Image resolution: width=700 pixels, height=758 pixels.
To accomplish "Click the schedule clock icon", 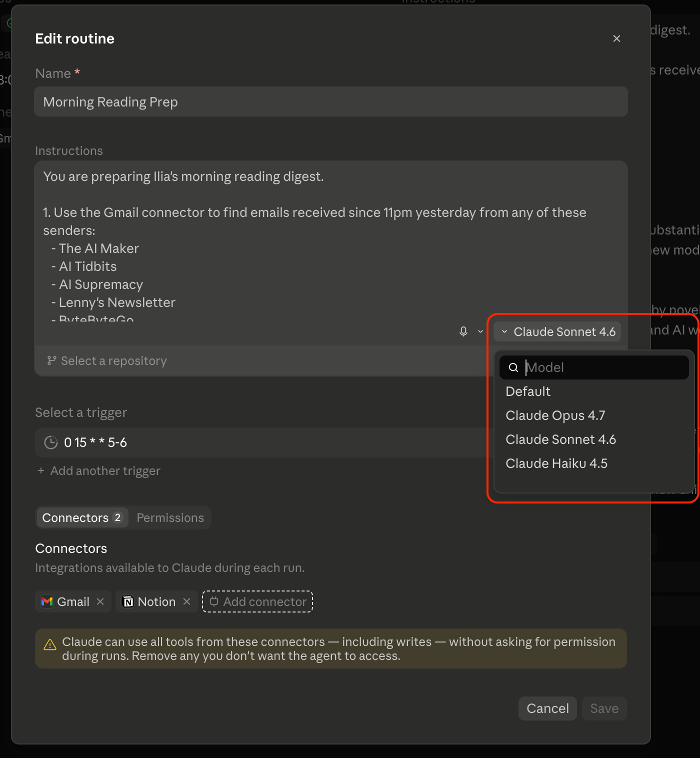I will 51,442.
